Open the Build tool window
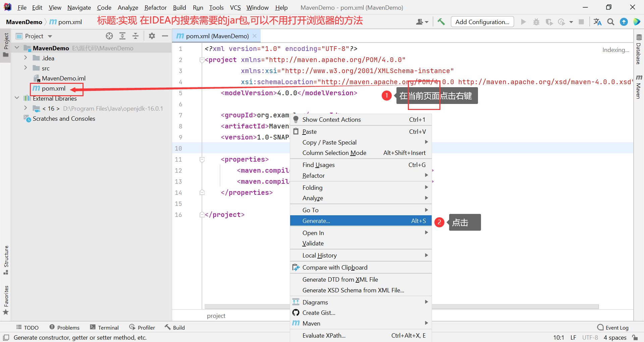Screen dimensions: 644x342 (175, 328)
